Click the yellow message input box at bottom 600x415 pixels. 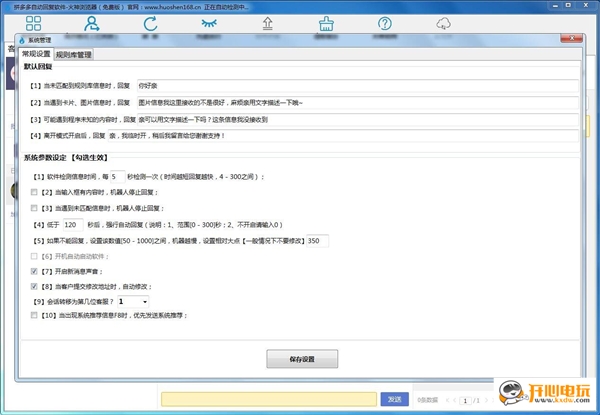tap(269, 399)
